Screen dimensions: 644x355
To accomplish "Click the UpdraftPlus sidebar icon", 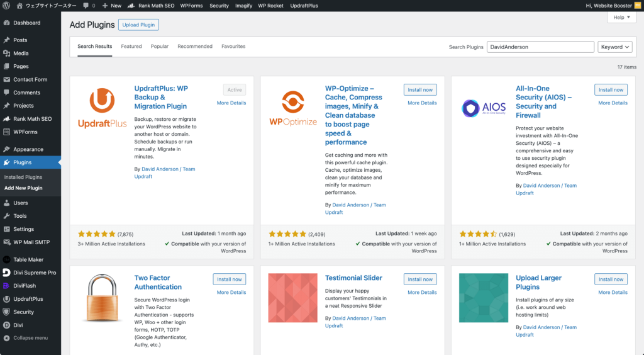I will coord(6,299).
